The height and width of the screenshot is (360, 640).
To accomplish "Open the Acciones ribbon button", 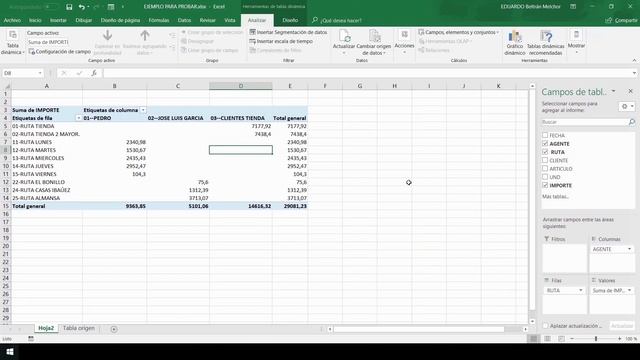I will coord(404,42).
